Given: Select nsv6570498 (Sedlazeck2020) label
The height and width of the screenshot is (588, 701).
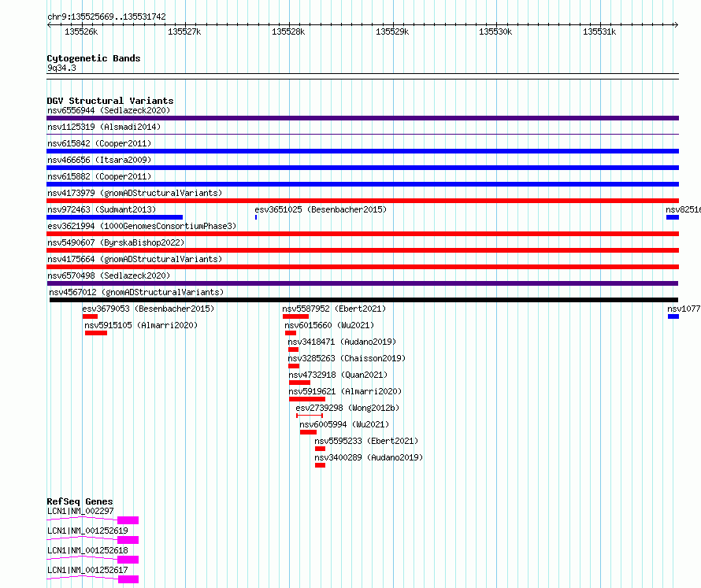Looking at the screenshot, I should click(109, 276).
